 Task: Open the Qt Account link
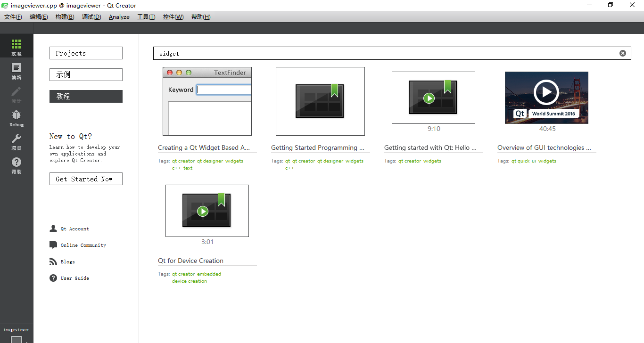75,229
